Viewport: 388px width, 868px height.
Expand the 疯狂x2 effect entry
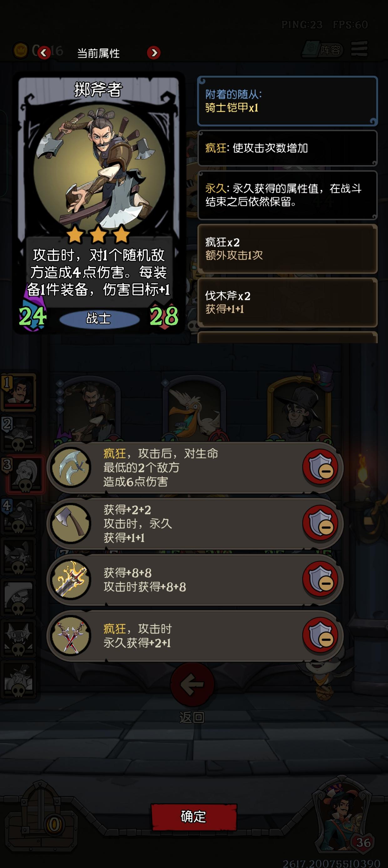(287, 249)
